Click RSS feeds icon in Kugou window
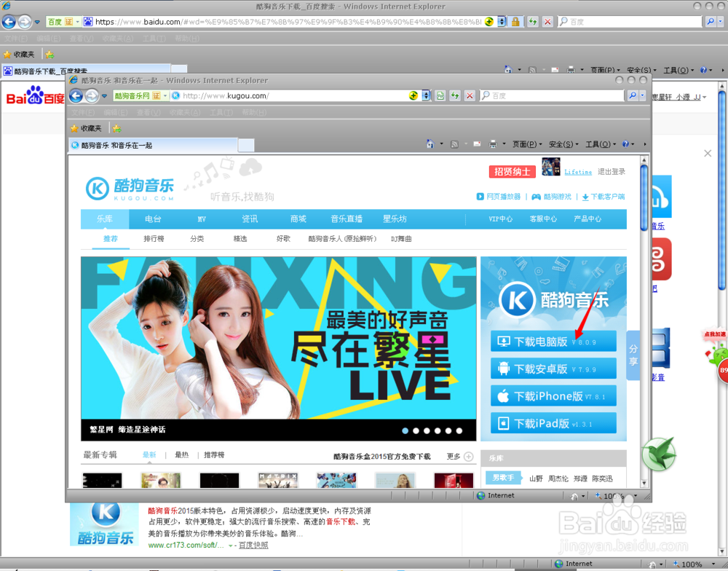Screen dimensions: 728x571 click(454, 144)
